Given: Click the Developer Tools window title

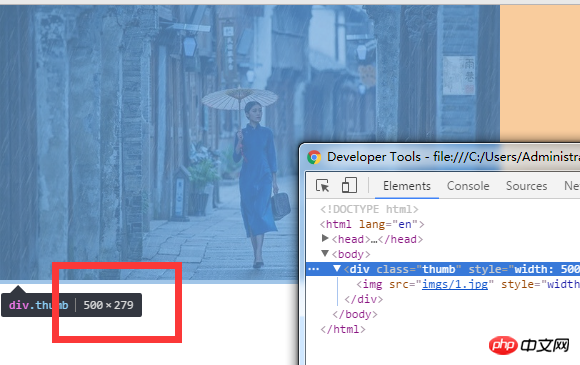Looking at the screenshot, I should pos(453,157).
